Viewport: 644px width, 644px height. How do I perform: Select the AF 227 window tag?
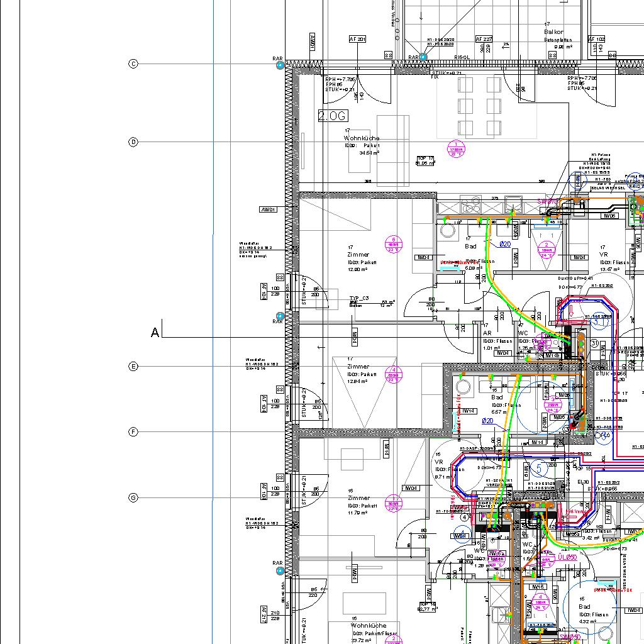coord(484,39)
